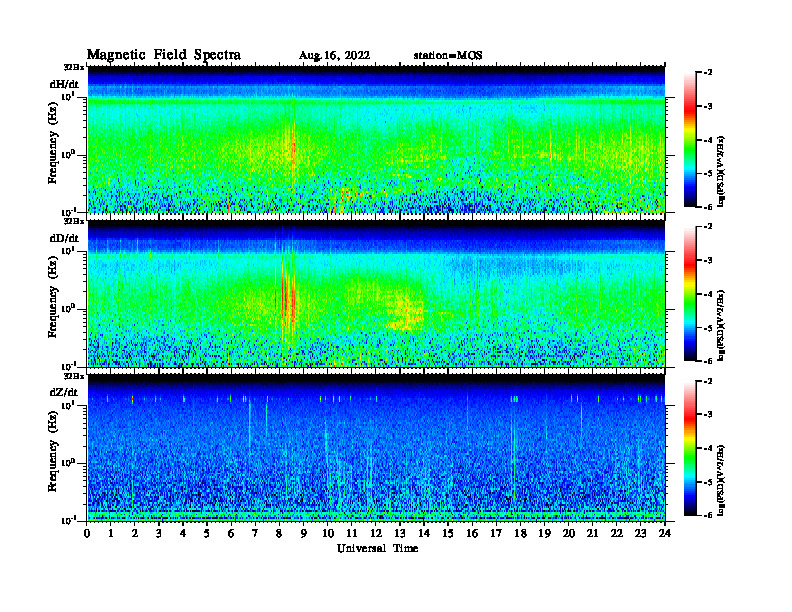This screenshot has height=612, width=792.
Task: Click hour 12 on the Universal Time axis
Action: click(x=376, y=534)
